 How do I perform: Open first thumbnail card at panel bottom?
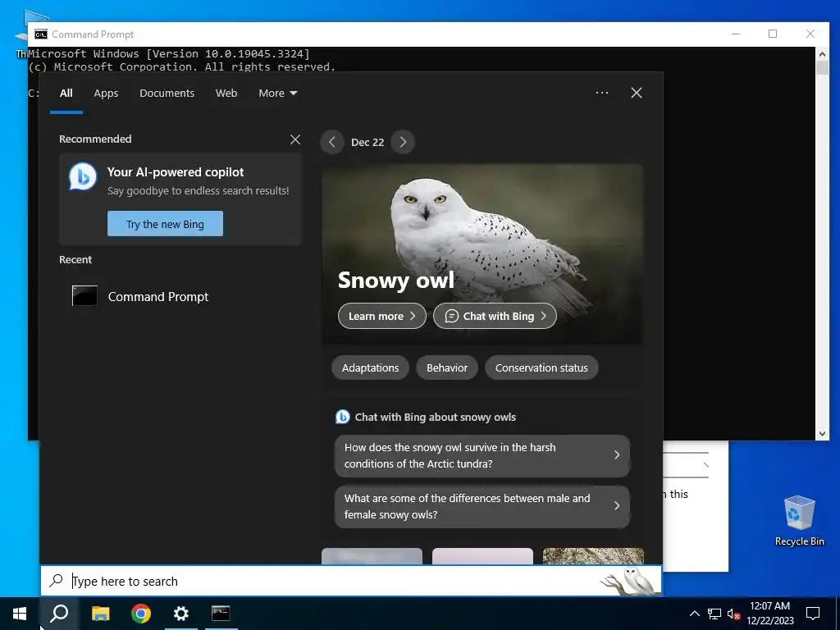[x=372, y=556]
